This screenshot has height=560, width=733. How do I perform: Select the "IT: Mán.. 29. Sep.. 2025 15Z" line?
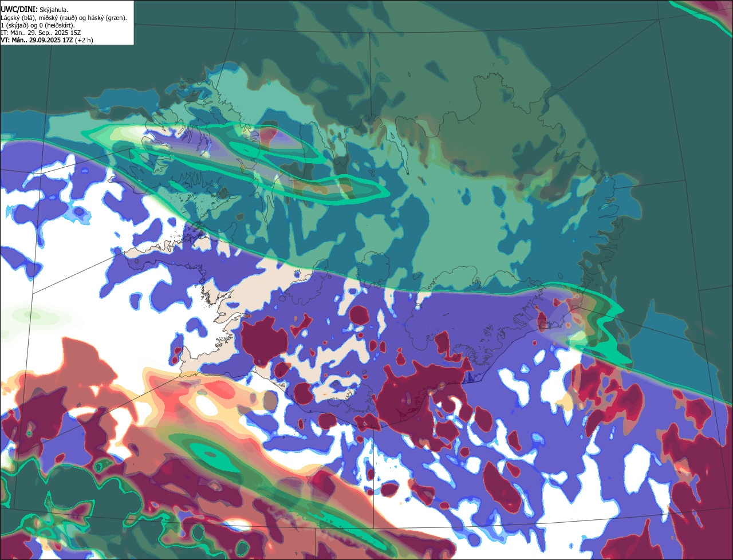[x=41, y=33]
